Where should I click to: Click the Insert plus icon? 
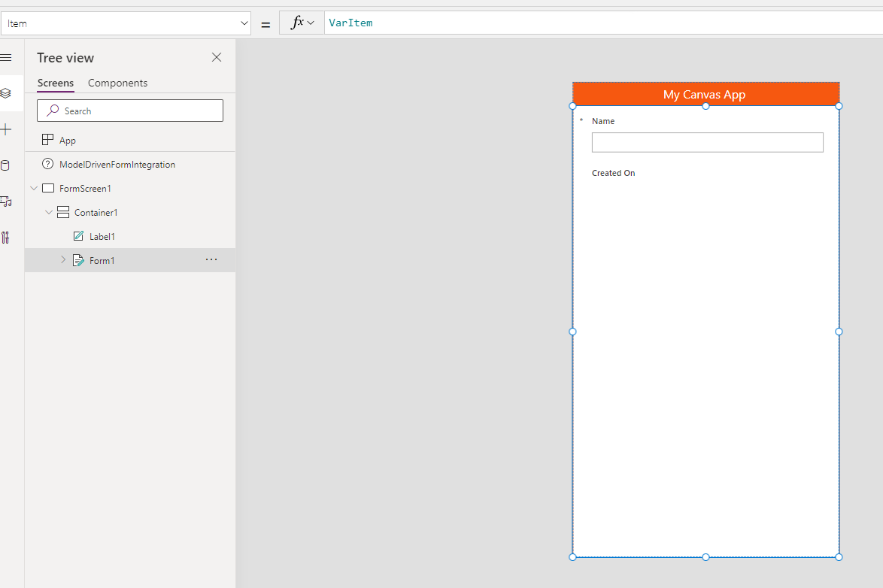(6, 129)
